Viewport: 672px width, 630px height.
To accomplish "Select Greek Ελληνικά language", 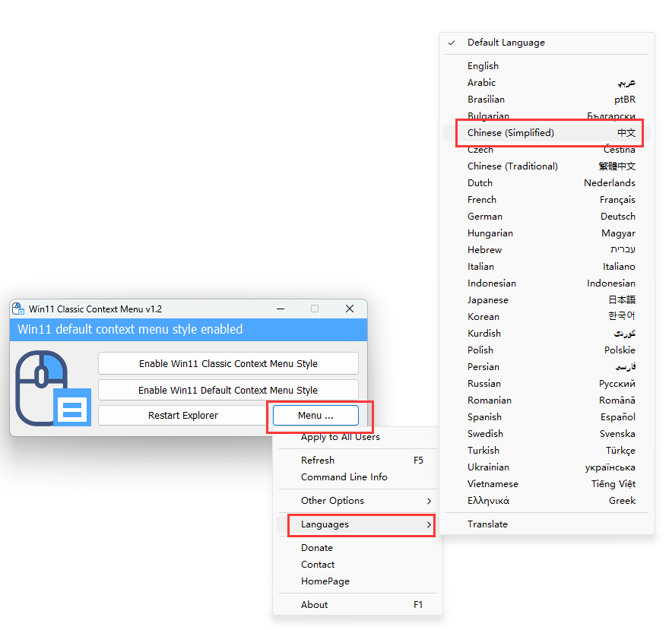I will [547, 501].
